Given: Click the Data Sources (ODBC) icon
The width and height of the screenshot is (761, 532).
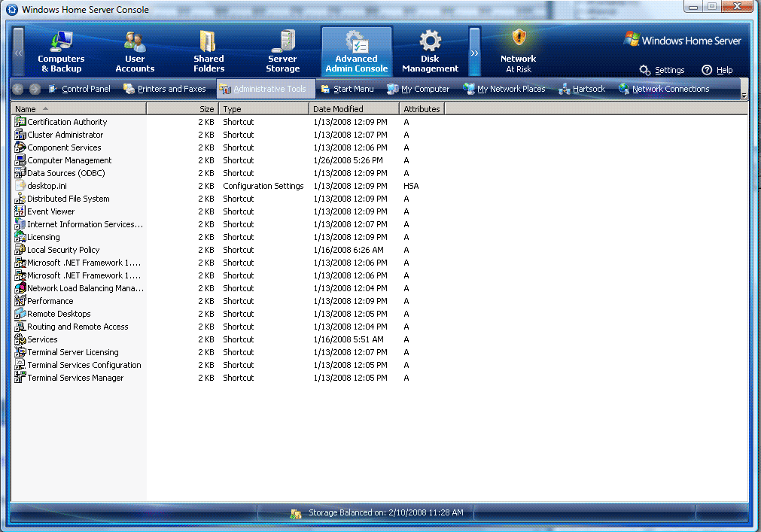Looking at the screenshot, I should pyautogui.click(x=20, y=173).
